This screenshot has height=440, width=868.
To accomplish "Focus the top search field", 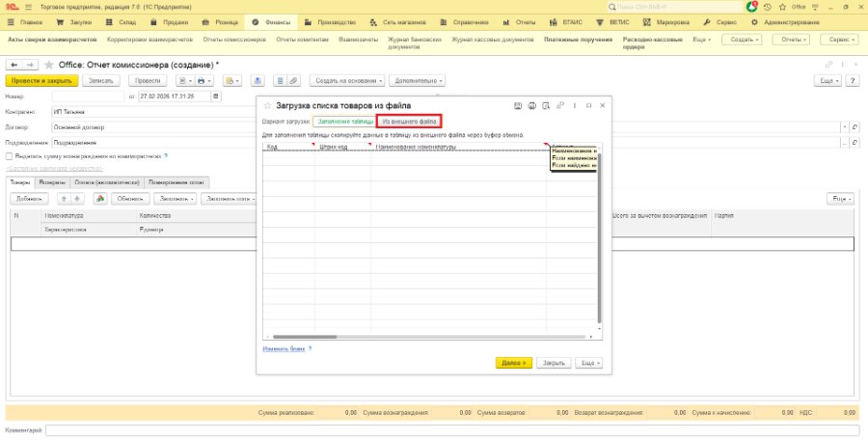I will (x=675, y=7).
